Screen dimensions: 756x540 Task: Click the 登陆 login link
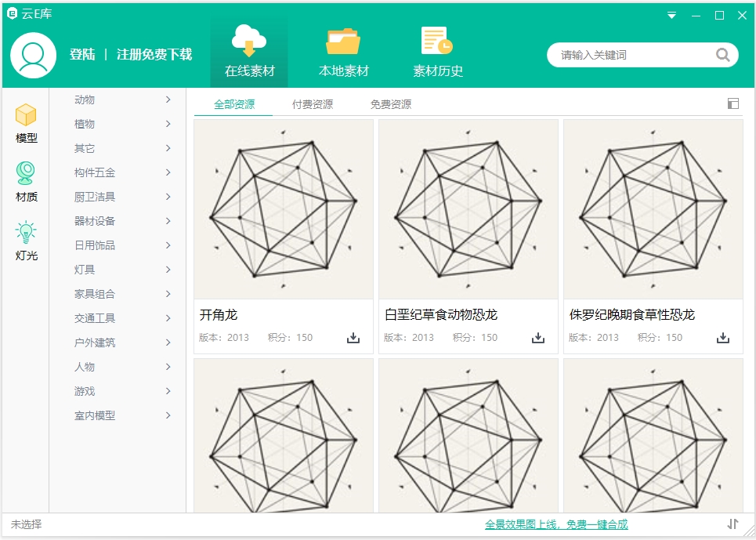tap(82, 55)
